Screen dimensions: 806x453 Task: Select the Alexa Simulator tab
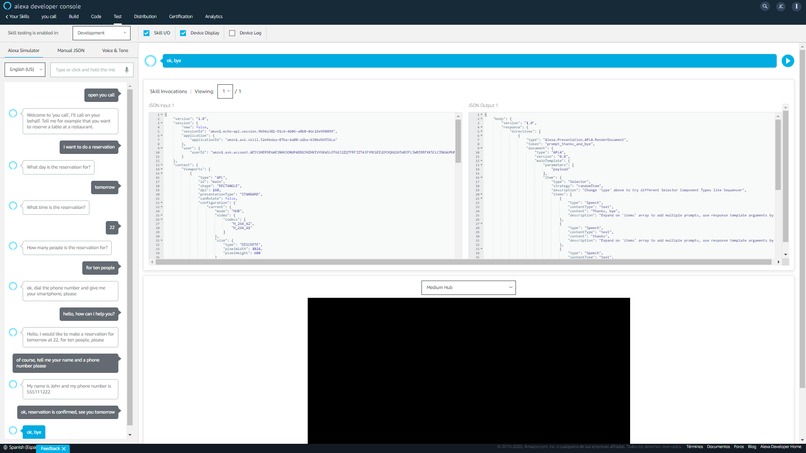(x=24, y=50)
